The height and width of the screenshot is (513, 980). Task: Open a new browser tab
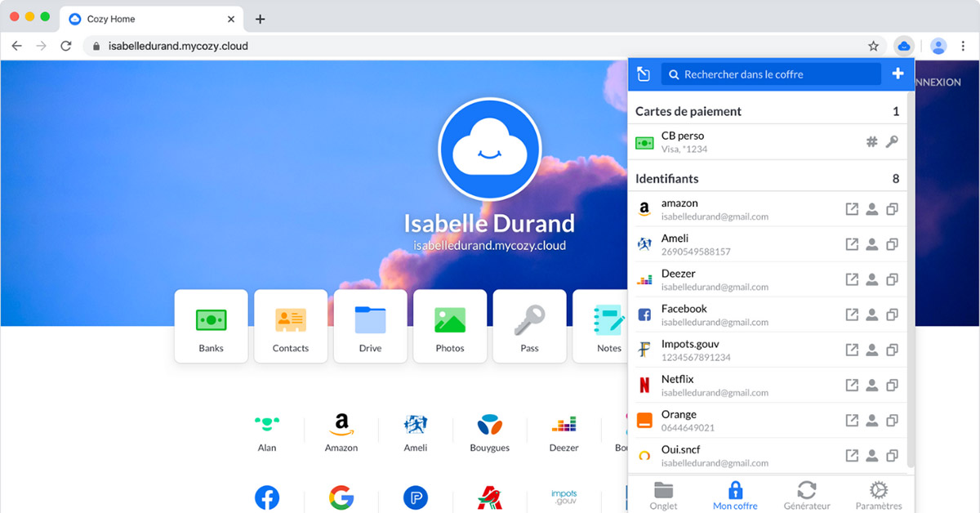click(260, 19)
